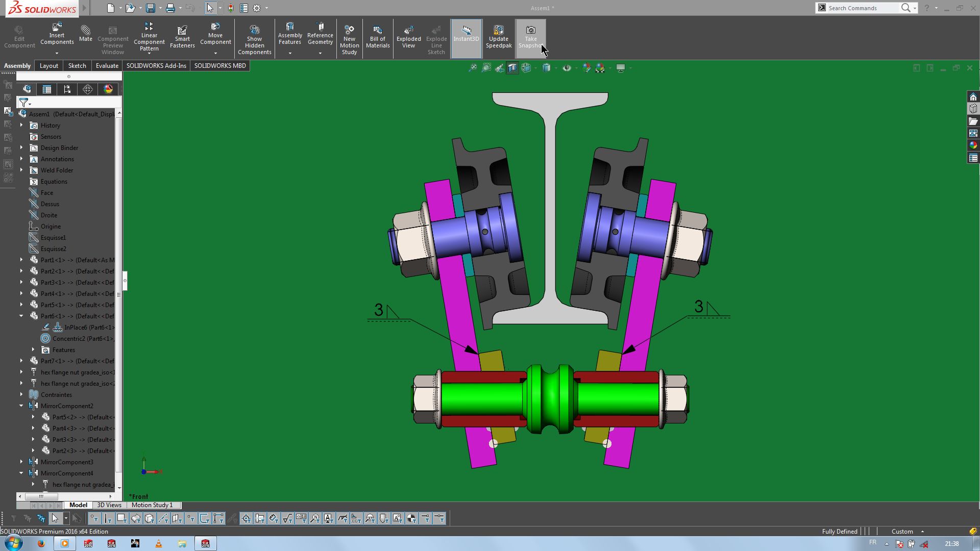
Task: Open Linear Component Pattern dropdown arrow
Action: coord(149,53)
